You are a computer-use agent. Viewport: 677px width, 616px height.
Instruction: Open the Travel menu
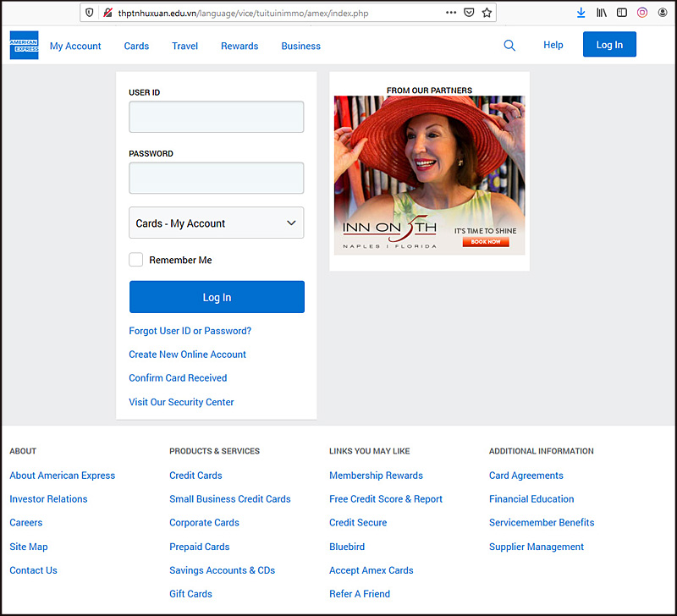(x=184, y=46)
